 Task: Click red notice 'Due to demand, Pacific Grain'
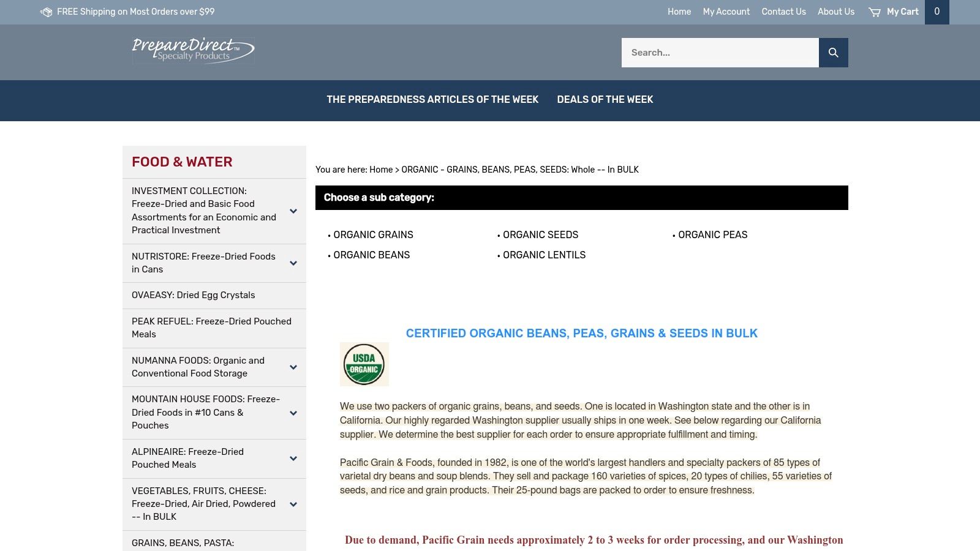pos(594,540)
